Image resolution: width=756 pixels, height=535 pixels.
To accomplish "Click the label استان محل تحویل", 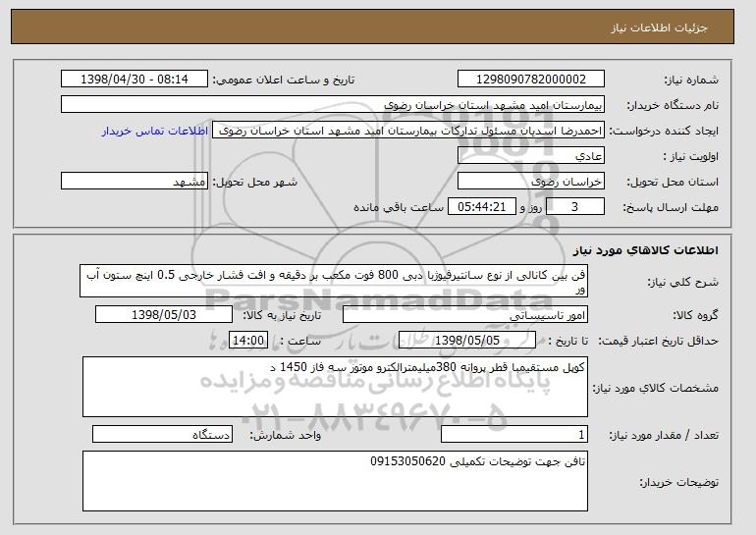I will click(x=673, y=182).
